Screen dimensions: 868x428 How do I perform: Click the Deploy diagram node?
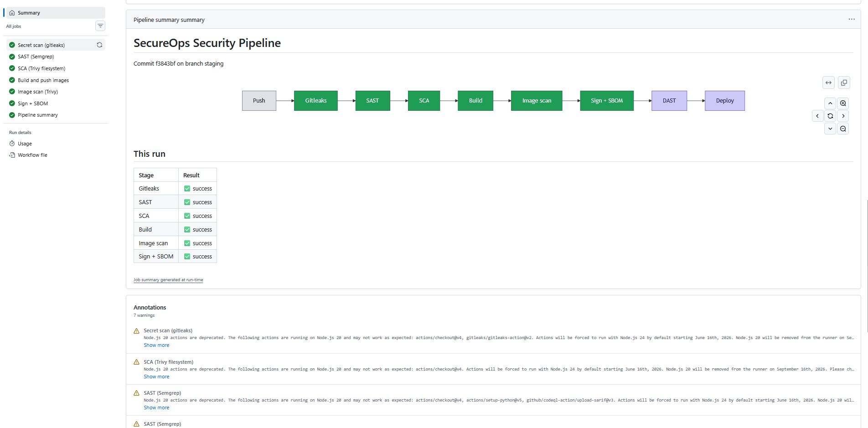725,101
